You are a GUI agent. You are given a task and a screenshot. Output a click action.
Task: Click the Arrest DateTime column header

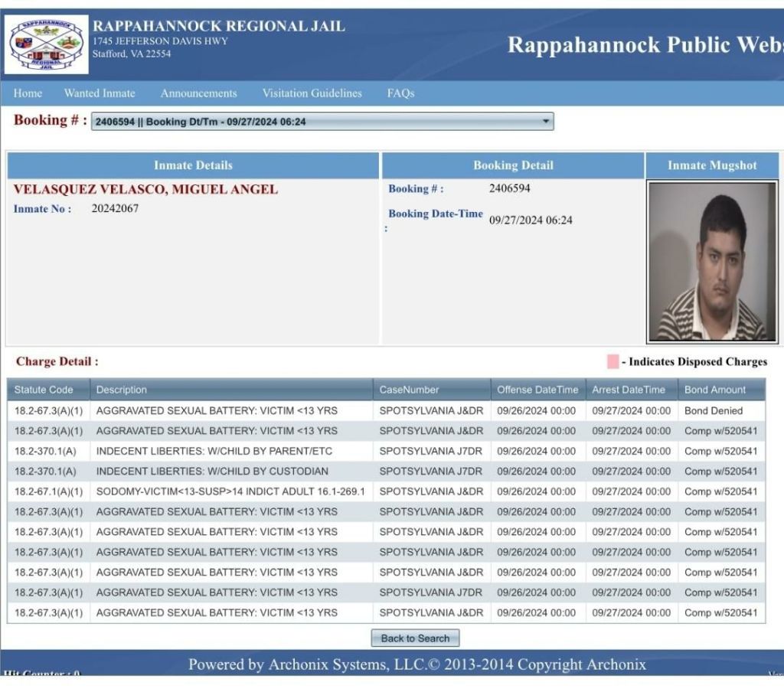629,390
